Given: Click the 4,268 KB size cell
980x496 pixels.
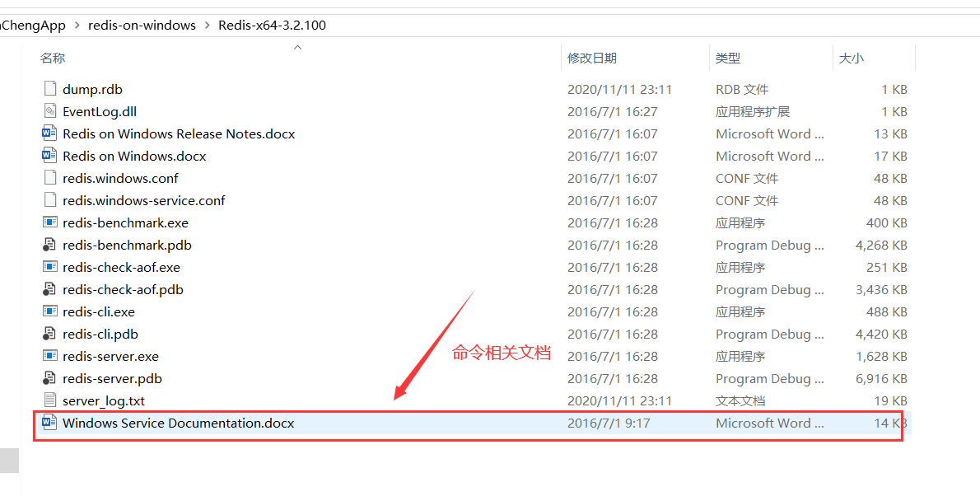Looking at the screenshot, I should 881,246.
